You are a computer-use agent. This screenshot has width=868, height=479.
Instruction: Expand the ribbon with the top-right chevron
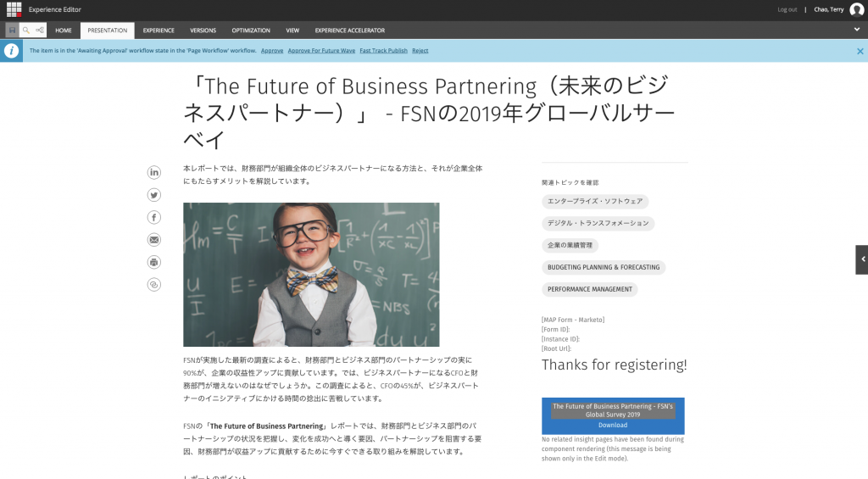click(857, 30)
